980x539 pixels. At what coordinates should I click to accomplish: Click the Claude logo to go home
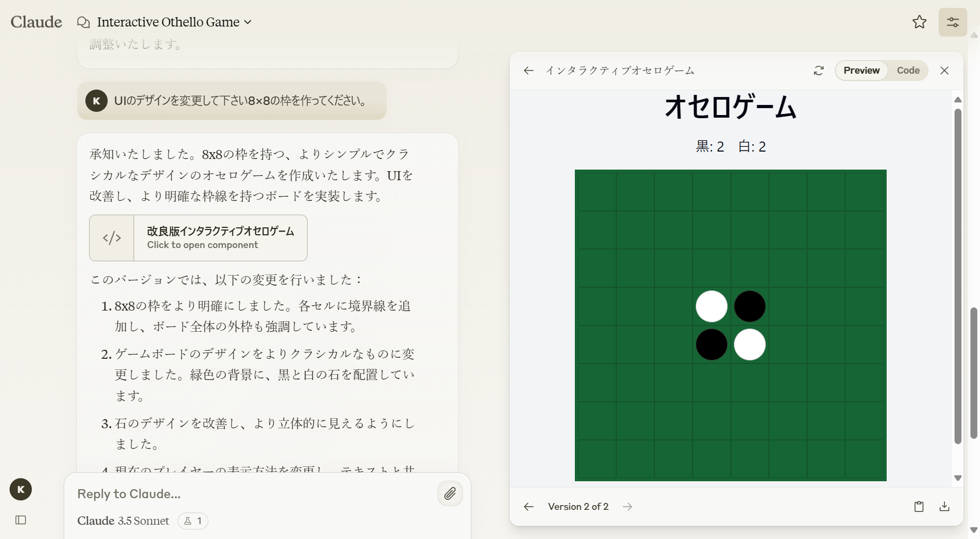tap(36, 22)
